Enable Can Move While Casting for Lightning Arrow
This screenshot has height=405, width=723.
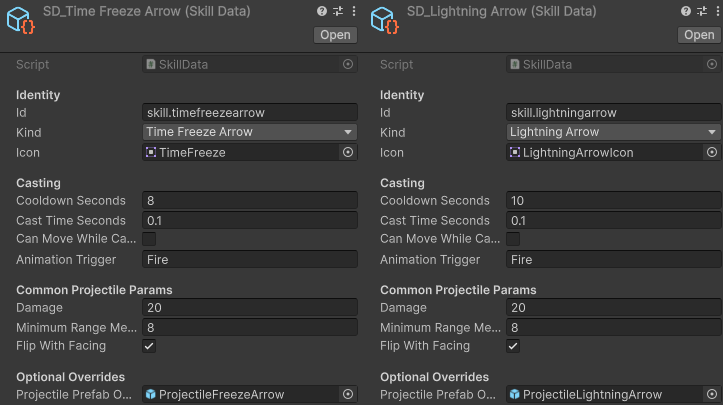[x=513, y=239]
